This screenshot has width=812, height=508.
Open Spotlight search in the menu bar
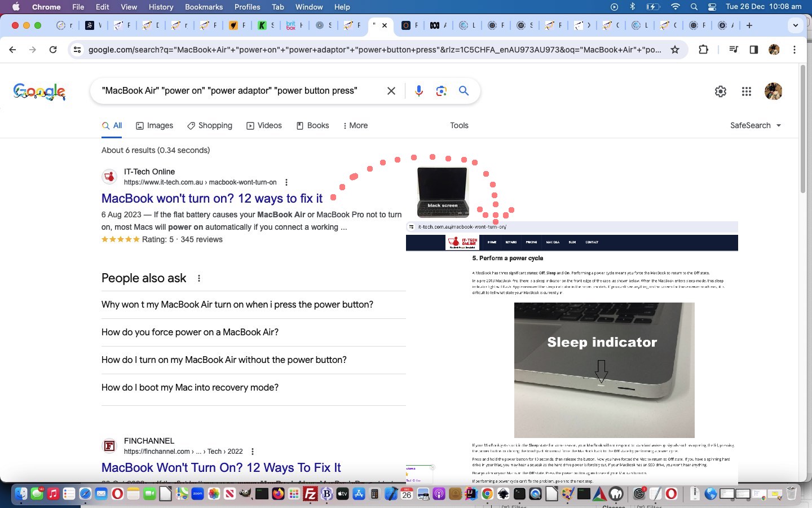(x=694, y=7)
